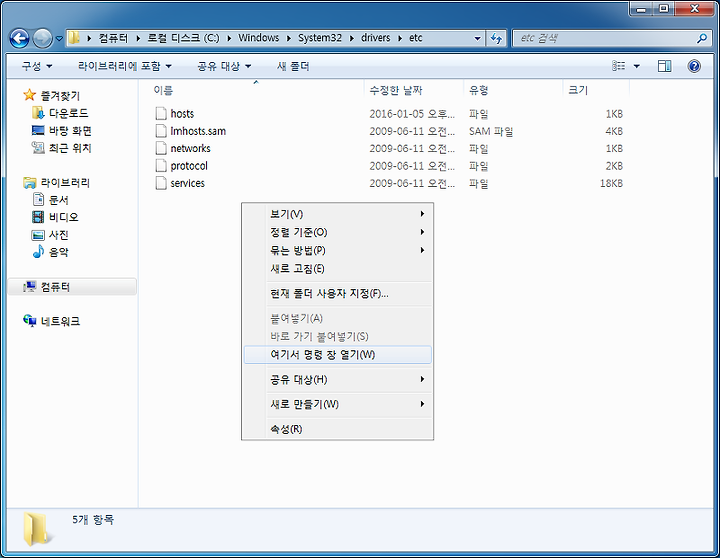The height and width of the screenshot is (558, 720).
Task: Change view with the view icon
Action: pyautogui.click(x=619, y=66)
